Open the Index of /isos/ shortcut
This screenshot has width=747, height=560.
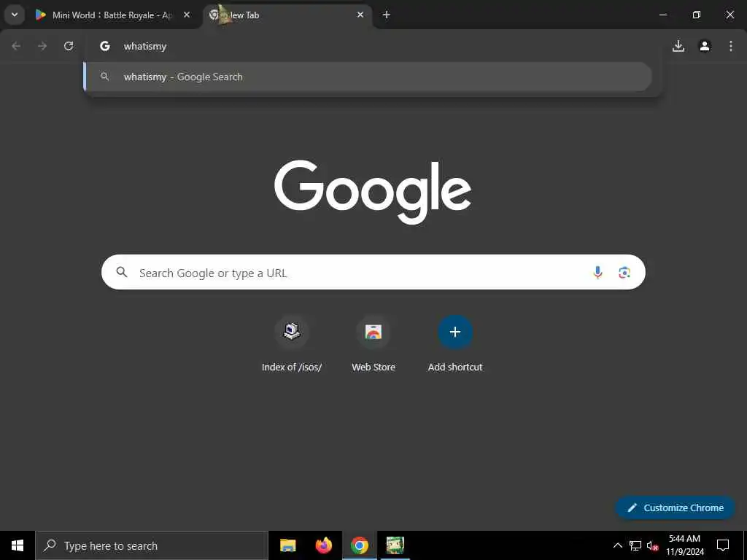point(292,344)
